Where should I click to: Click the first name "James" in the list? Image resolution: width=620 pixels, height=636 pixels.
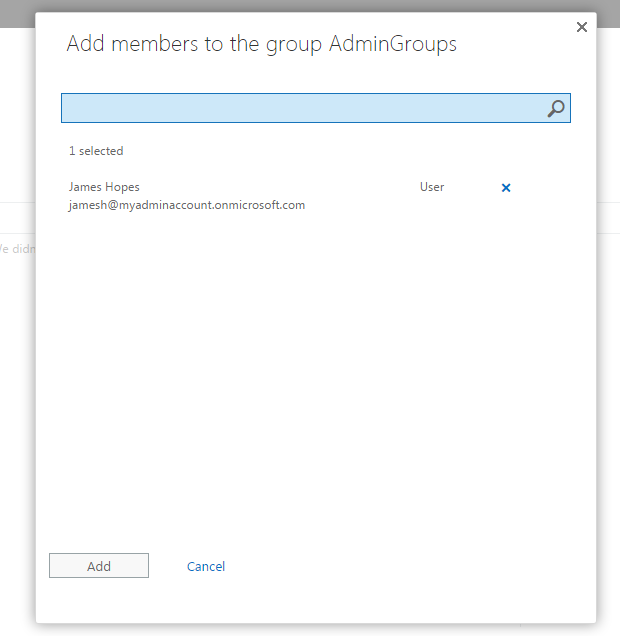[85, 187]
